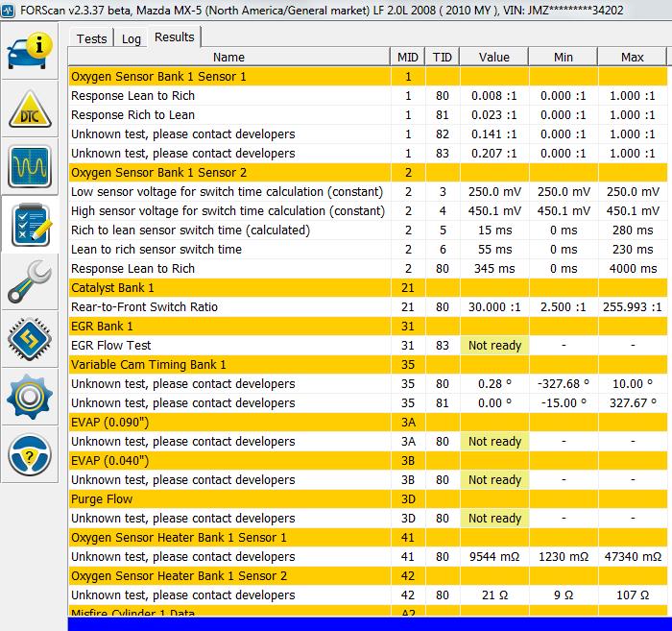Click Not ready value in MID 3B row
This screenshot has width=672, height=631.
[x=494, y=479]
